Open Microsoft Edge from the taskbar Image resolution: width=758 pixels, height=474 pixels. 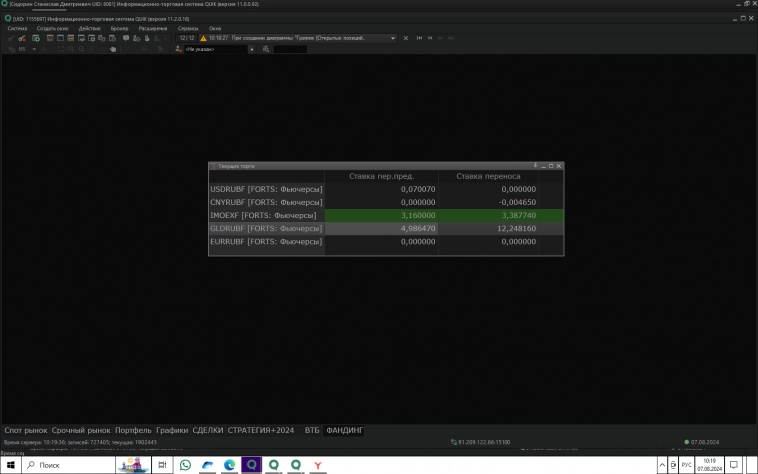[x=230, y=465]
